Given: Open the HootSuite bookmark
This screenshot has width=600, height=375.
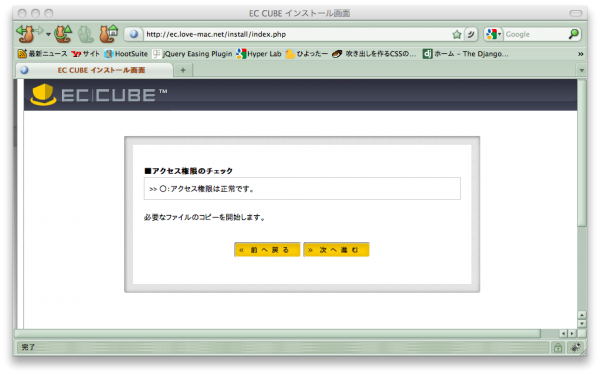Looking at the screenshot, I should [x=126, y=54].
